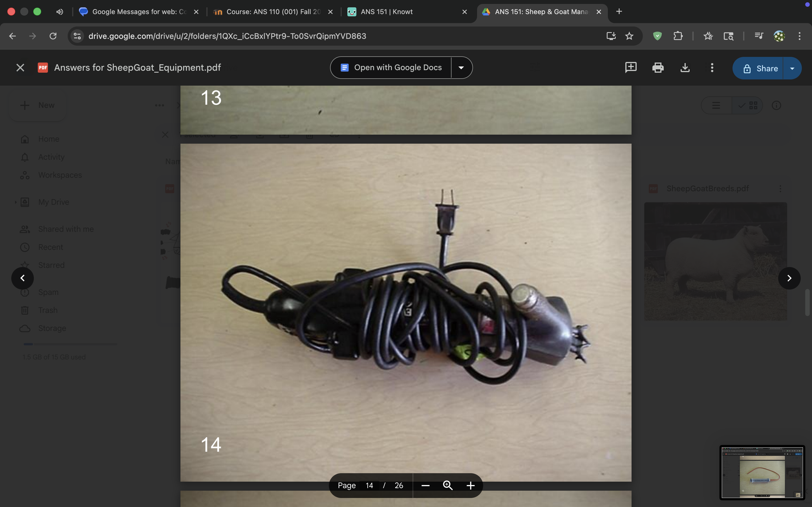Open the More actions three-dot menu
Screen dimensions: 812x507
pos(712,68)
